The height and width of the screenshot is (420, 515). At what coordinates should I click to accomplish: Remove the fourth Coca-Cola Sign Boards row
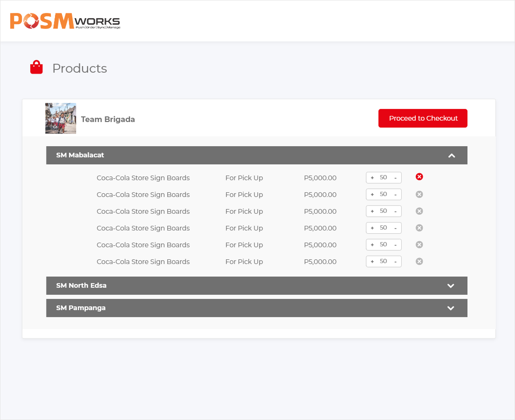[x=419, y=228]
